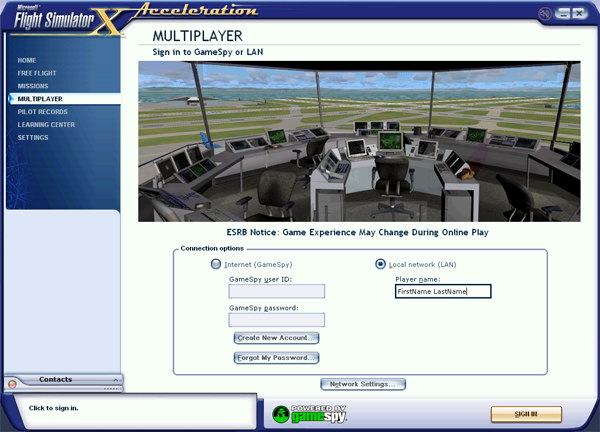600x432 pixels.
Task: Focus the GameSpy password field
Action: 277,320
